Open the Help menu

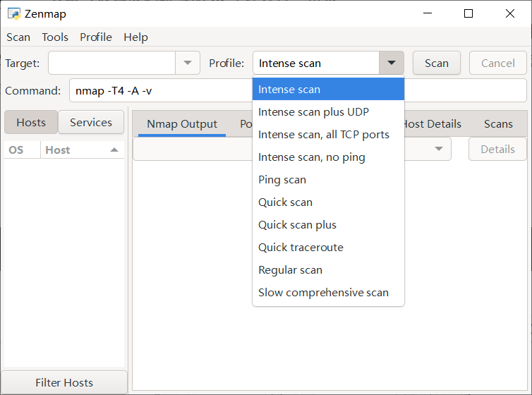(x=135, y=37)
